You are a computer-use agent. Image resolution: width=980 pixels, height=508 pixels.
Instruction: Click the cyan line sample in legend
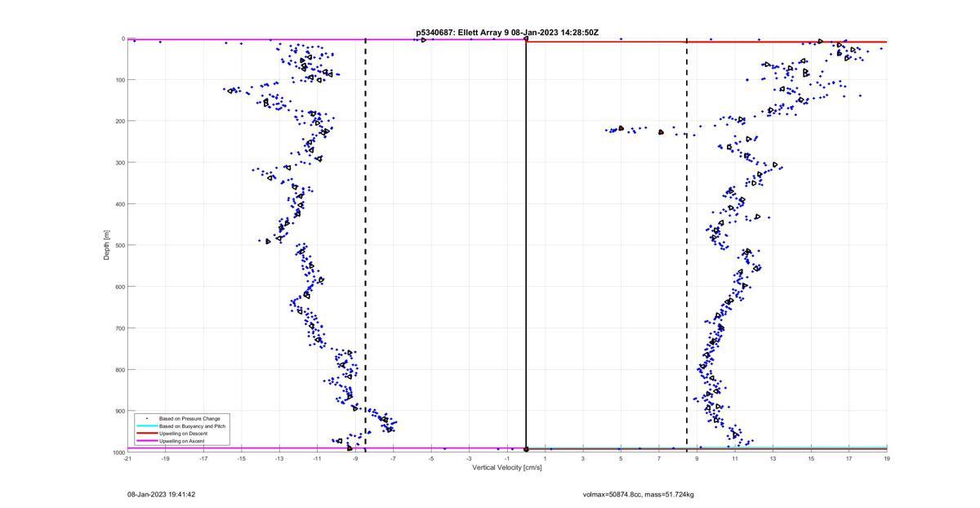[146, 426]
